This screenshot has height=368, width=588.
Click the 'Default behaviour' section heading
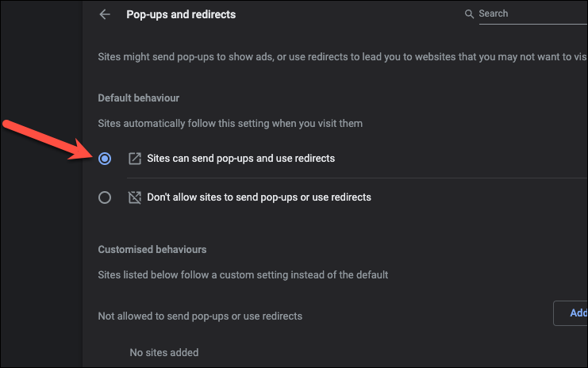139,98
